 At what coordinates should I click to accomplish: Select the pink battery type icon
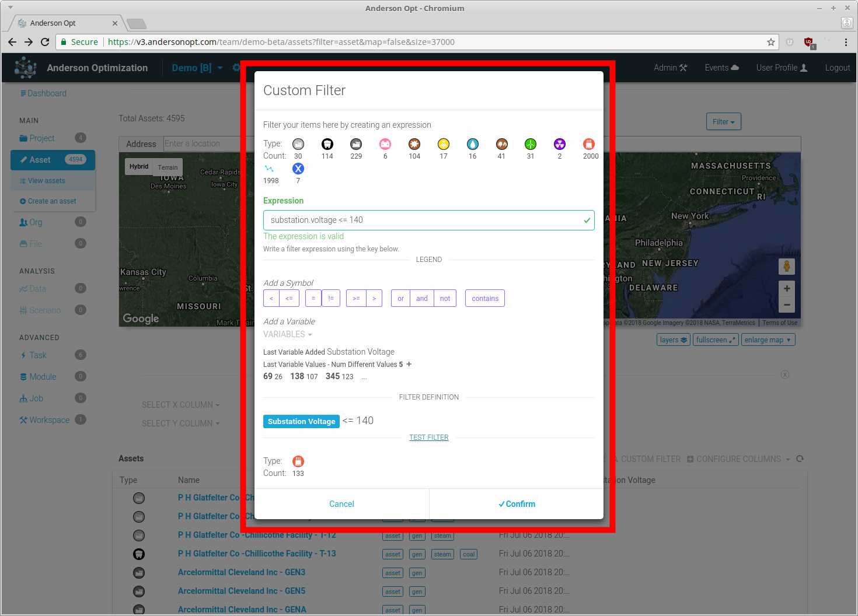385,144
